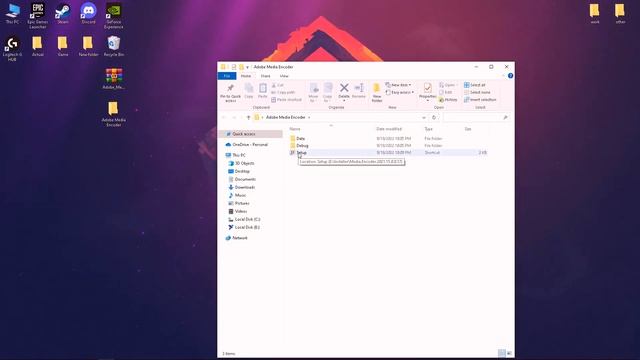Open the Copy to dropdown
Image resolution: width=640 pixels, height=360 pixels.
pyautogui.click(x=327, y=93)
